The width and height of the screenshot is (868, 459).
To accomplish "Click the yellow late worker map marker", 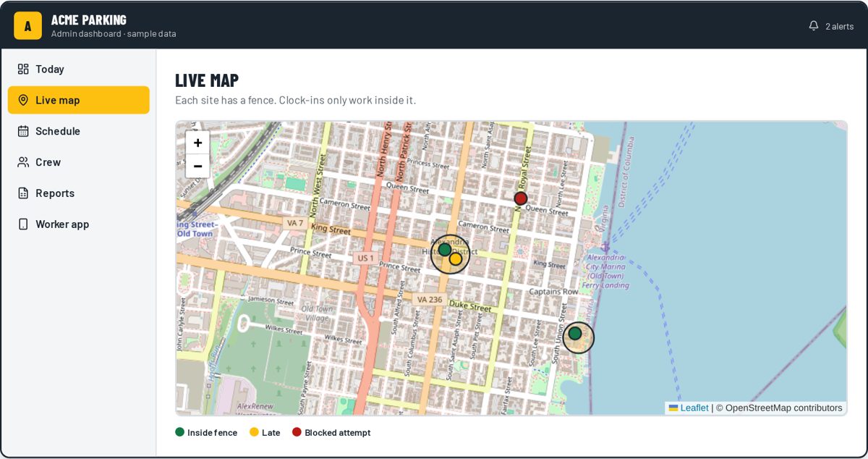I will pyautogui.click(x=455, y=258).
